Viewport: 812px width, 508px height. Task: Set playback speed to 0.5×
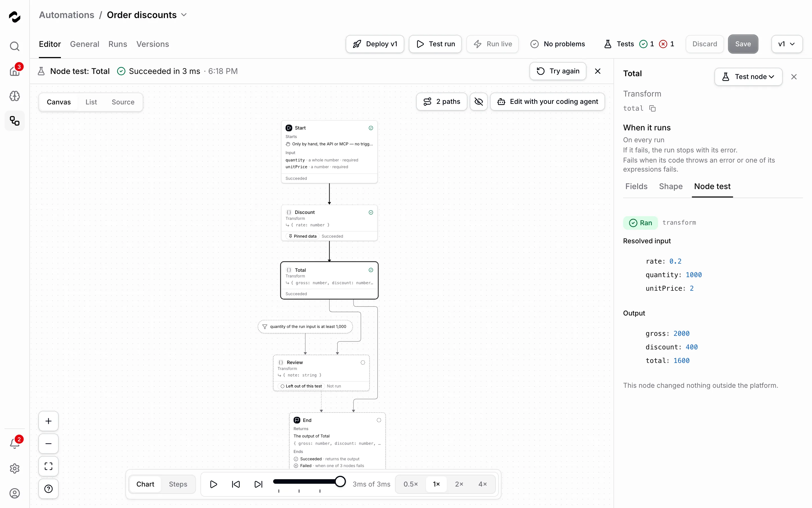(410, 484)
